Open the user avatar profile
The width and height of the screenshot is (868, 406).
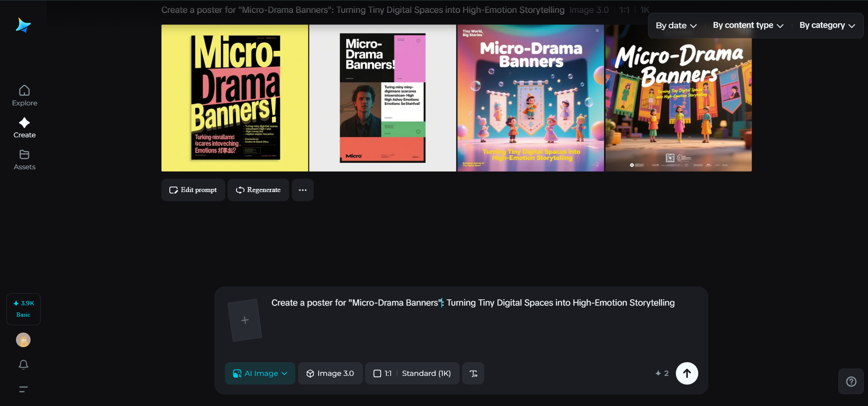point(23,340)
